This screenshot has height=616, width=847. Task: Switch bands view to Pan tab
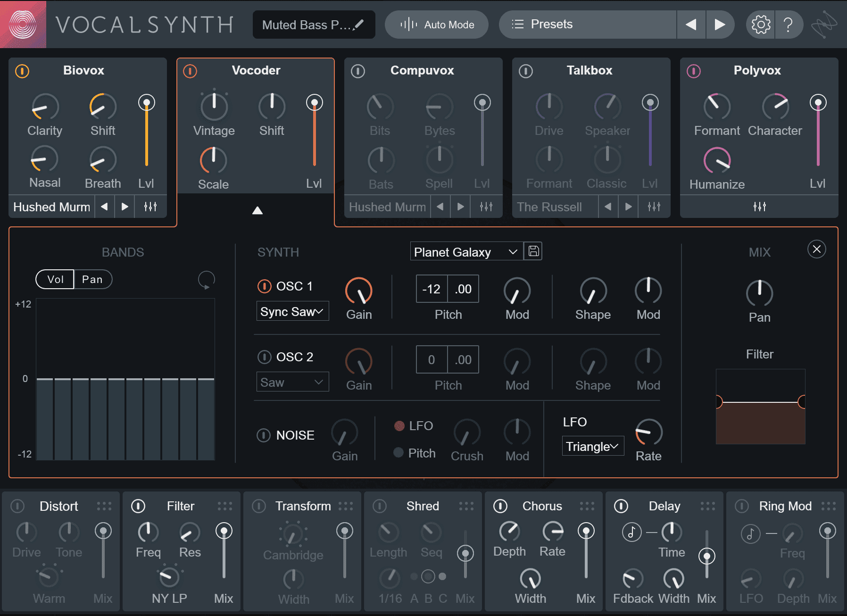pos(92,279)
